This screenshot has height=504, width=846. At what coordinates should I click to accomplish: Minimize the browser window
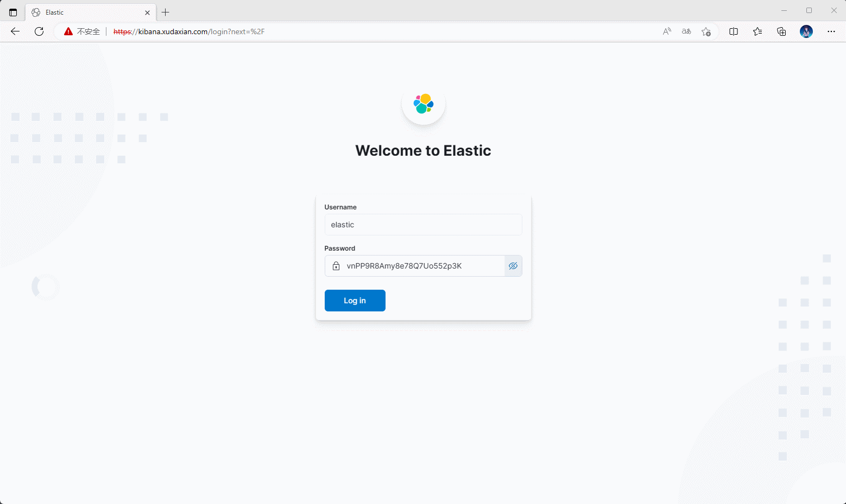[x=784, y=10]
